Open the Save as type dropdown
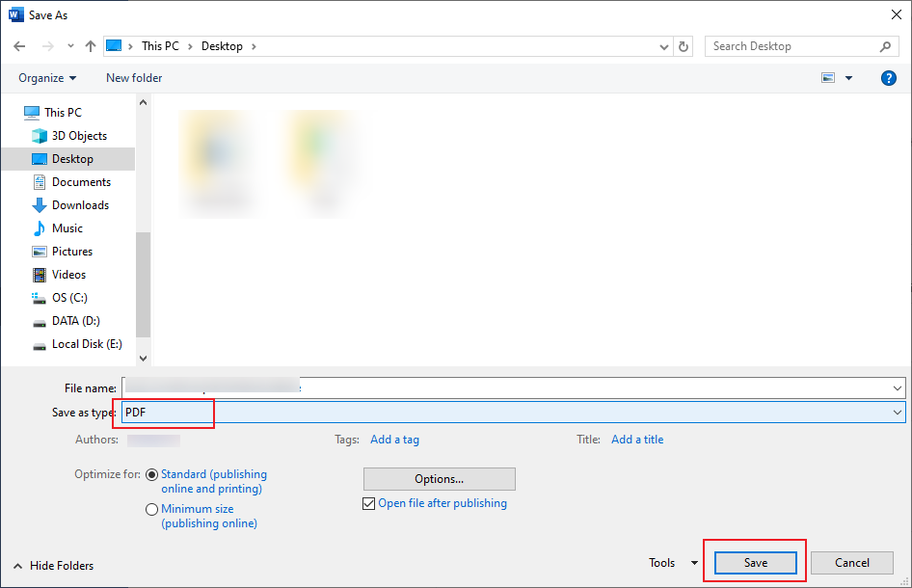The width and height of the screenshot is (912, 588). (897, 413)
